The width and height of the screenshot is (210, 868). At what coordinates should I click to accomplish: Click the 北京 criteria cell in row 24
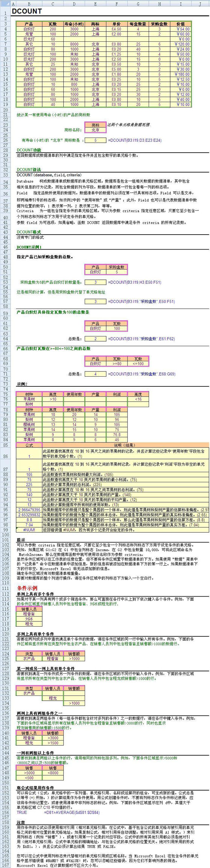(x=96, y=130)
